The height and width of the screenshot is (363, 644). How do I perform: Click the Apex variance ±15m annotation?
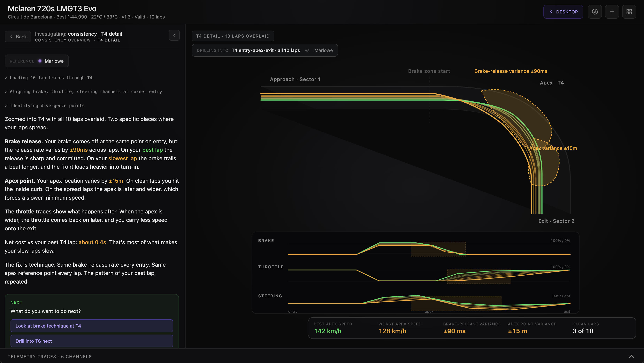point(553,148)
